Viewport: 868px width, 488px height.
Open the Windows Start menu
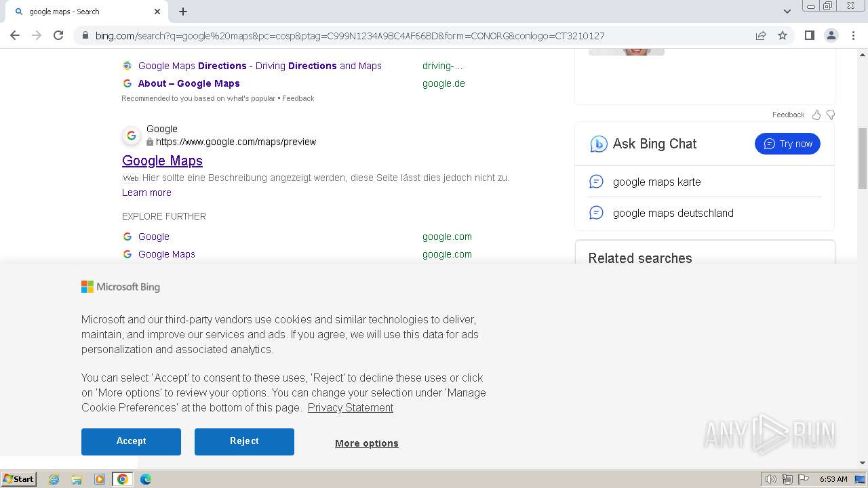(19, 479)
